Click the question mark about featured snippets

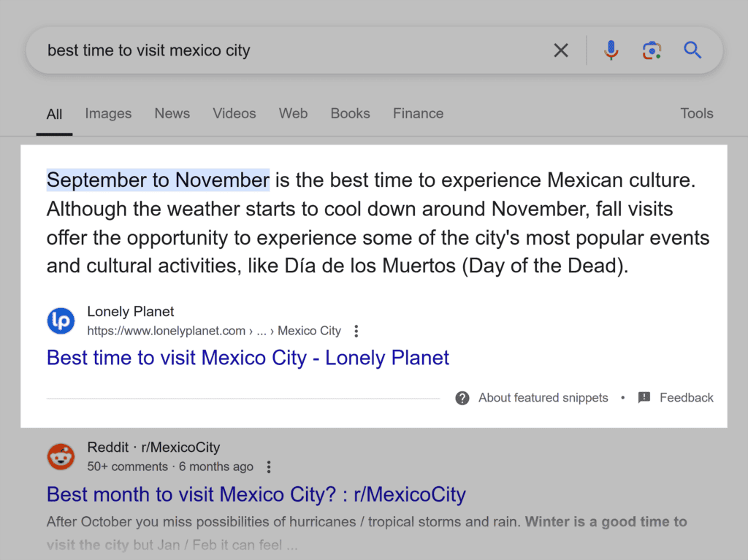(x=462, y=398)
